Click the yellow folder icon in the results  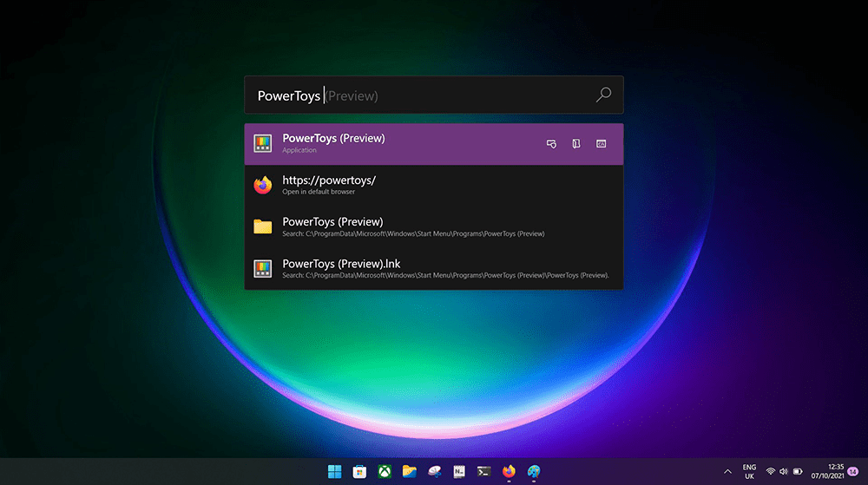click(263, 226)
